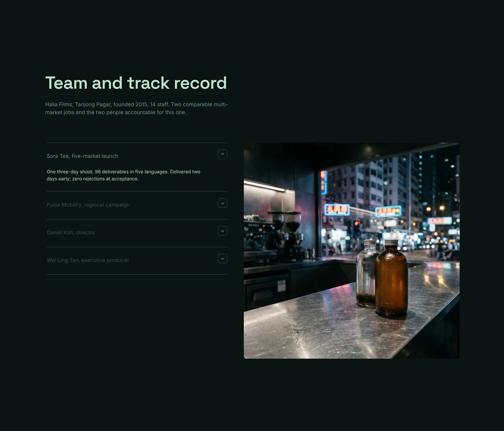The width and height of the screenshot is (504, 431).
Task: Expand the Daniel Koh chevron button
Action: pos(222,231)
